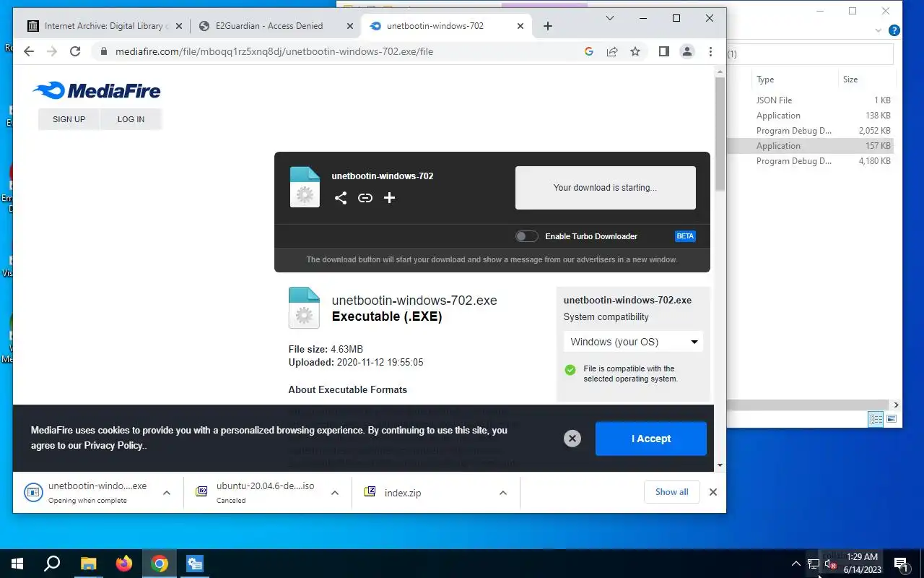Expand index.zip download item options
Viewport: 924px width, 578px height.
click(x=503, y=493)
